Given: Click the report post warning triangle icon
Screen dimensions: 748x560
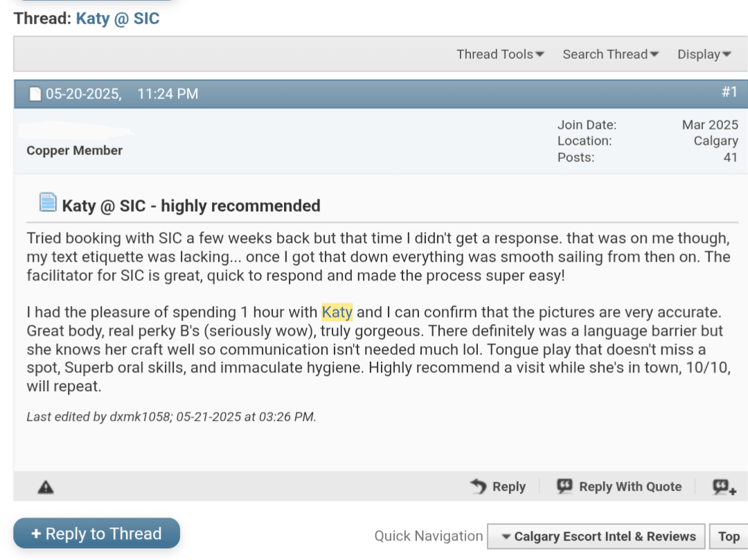Looking at the screenshot, I should 46,487.
